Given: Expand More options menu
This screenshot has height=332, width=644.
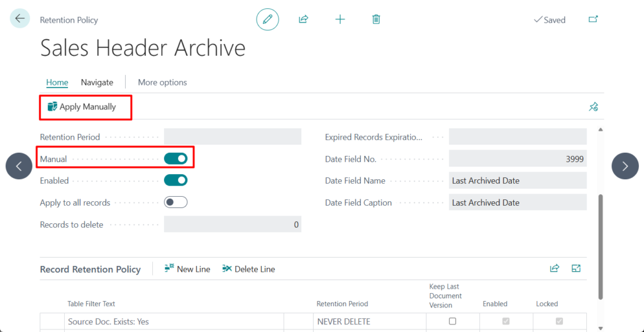Looking at the screenshot, I should pos(162,82).
